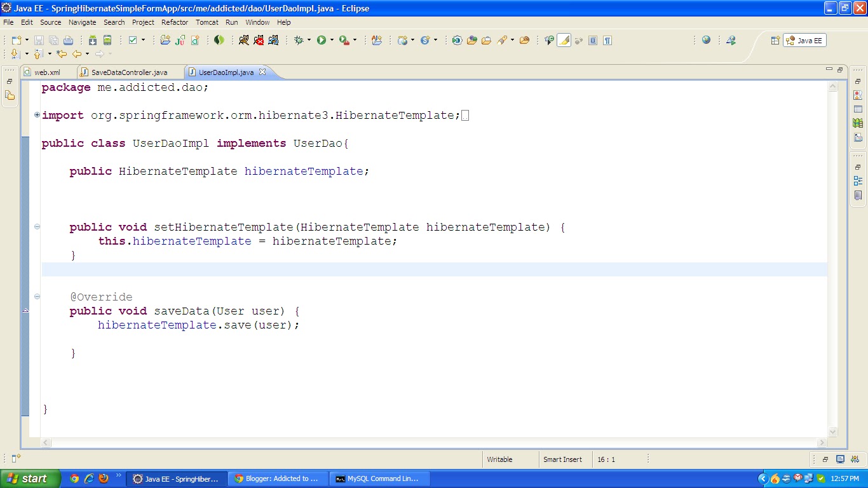
Task: Start a Debug session using the bug icon
Action: [x=299, y=40]
